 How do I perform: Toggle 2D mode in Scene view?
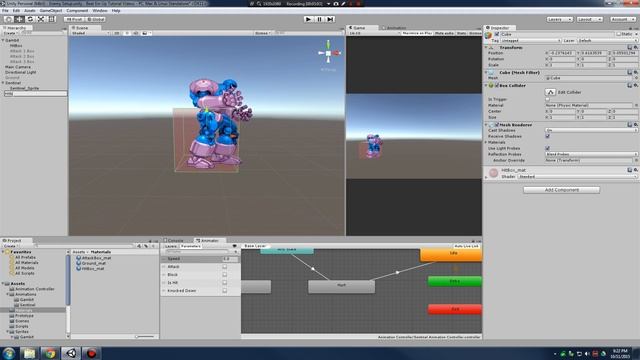[x=117, y=33]
